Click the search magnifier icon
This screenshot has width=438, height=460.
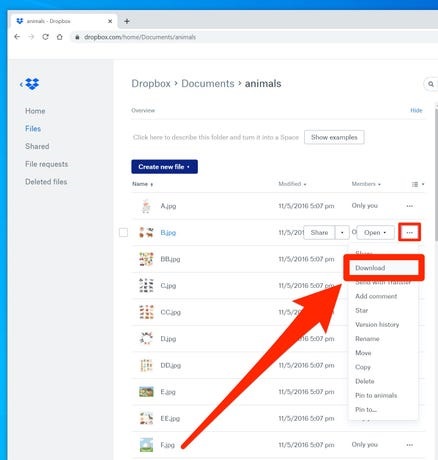coord(431,84)
